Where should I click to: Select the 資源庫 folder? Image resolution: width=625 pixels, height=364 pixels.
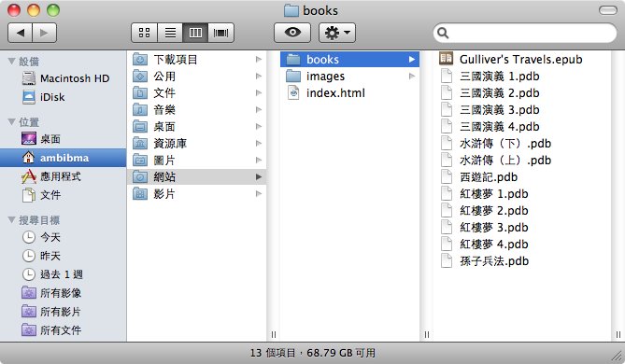196,144
